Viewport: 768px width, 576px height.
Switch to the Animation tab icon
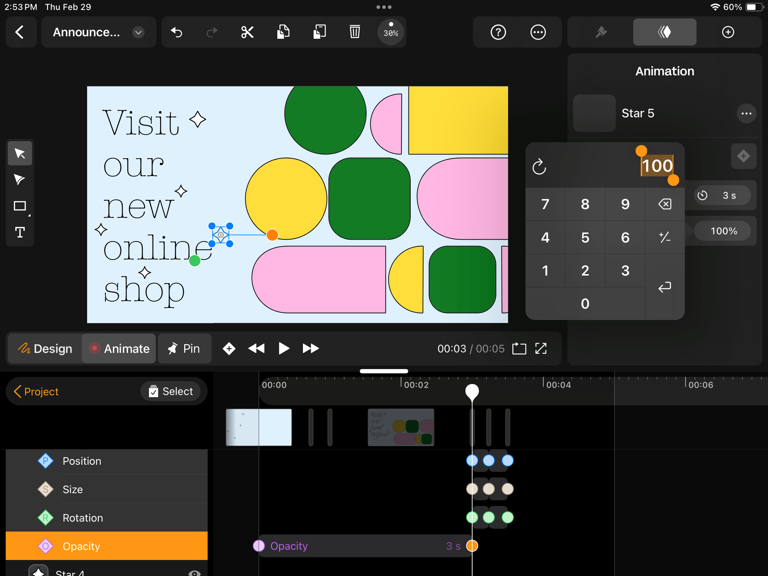(x=665, y=32)
